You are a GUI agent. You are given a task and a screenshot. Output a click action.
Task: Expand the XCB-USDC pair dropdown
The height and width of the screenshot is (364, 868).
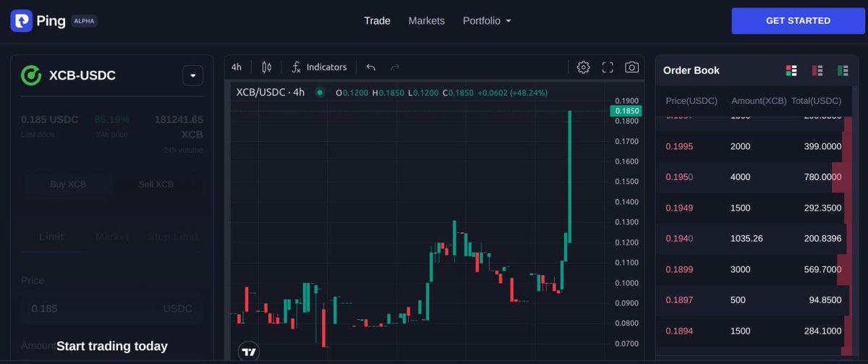click(192, 75)
